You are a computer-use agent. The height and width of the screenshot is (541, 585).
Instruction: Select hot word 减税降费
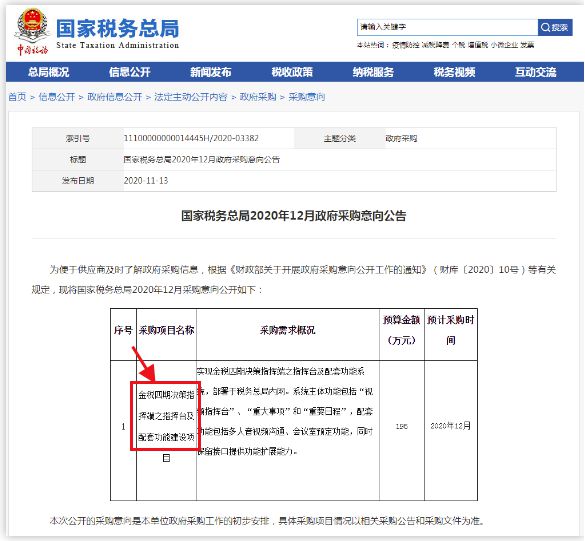tap(435, 45)
